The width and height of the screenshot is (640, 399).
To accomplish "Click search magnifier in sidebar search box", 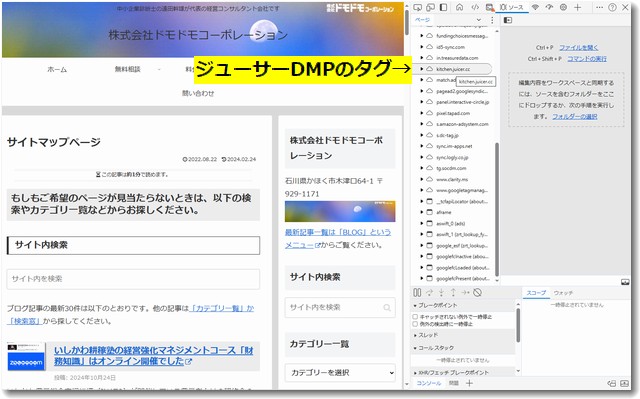I will click(x=387, y=308).
